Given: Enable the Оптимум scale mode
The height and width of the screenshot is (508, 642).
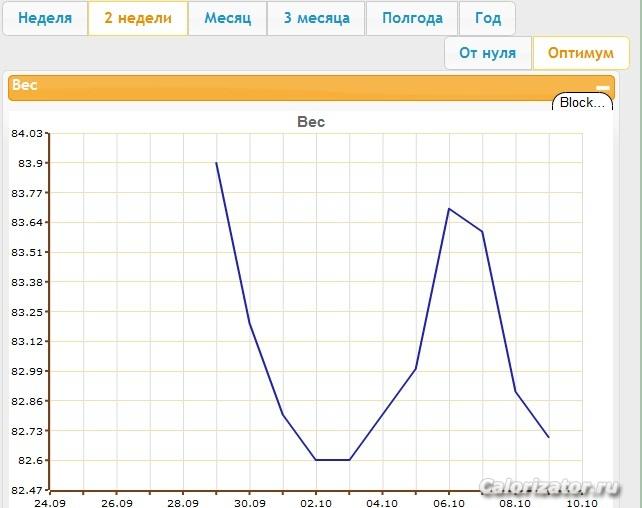Looking at the screenshot, I should (x=580, y=53).
